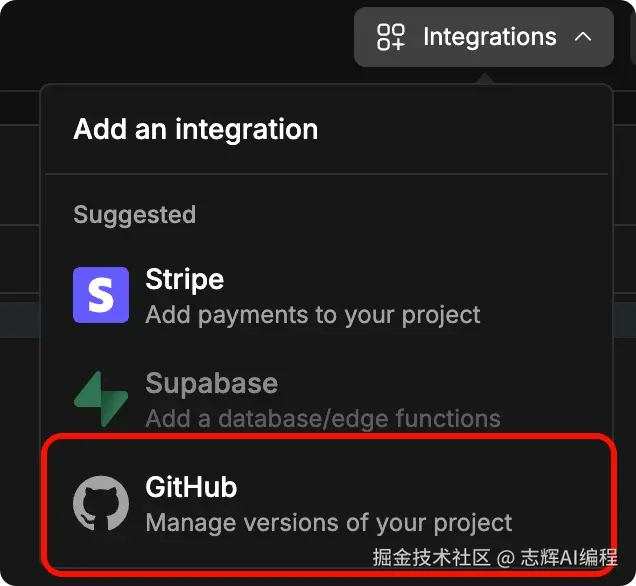636x586 pixels.
Task: Click the purple Stripe logo icon
Action: (101, 295)
